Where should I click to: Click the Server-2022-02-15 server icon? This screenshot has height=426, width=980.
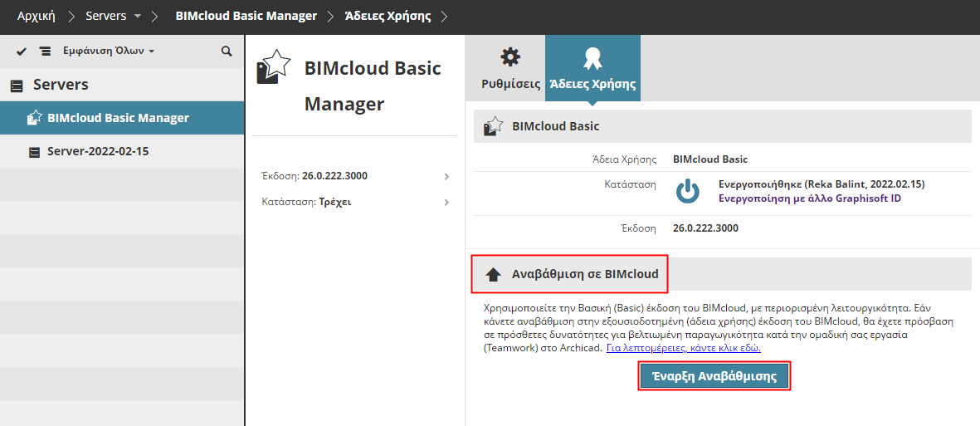point(34,152)
